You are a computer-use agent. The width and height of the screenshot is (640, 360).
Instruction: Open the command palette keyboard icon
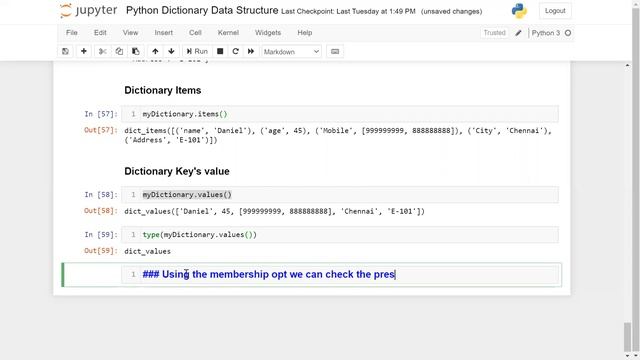[335, 51]
